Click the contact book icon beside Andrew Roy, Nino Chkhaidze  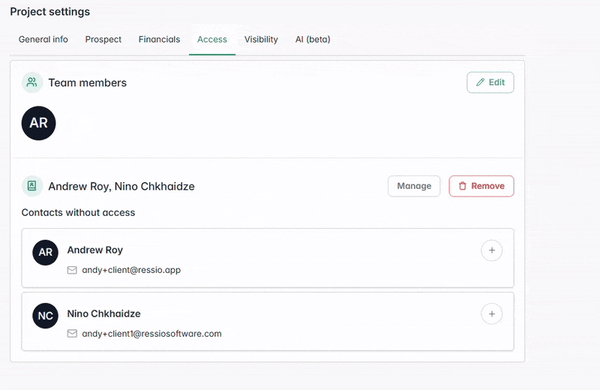pos(32,186)
